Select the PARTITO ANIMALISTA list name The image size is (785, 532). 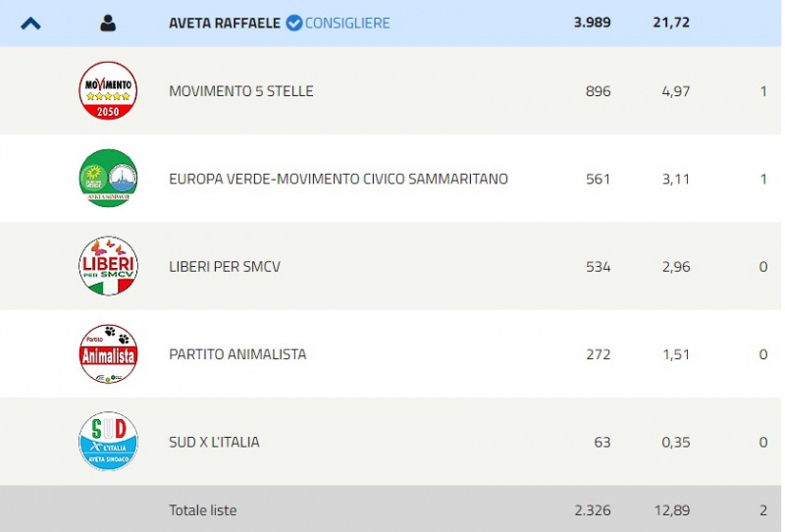[x=237, y=353]
